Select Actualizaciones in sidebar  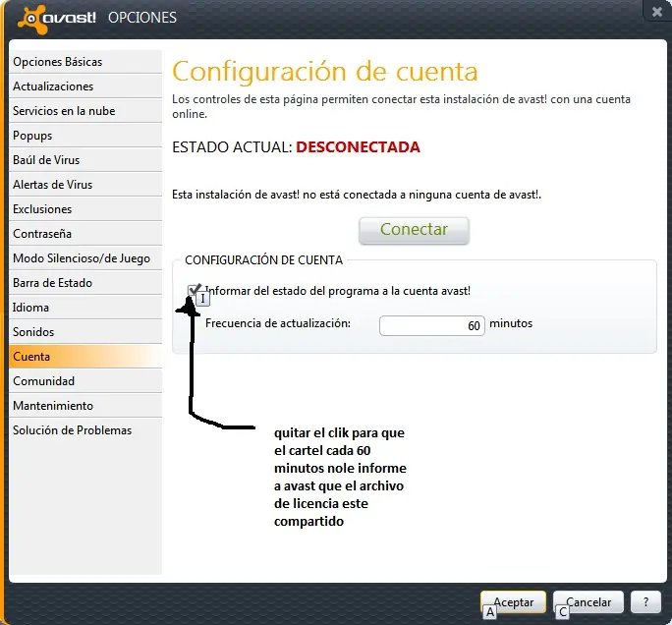(85, 86)
